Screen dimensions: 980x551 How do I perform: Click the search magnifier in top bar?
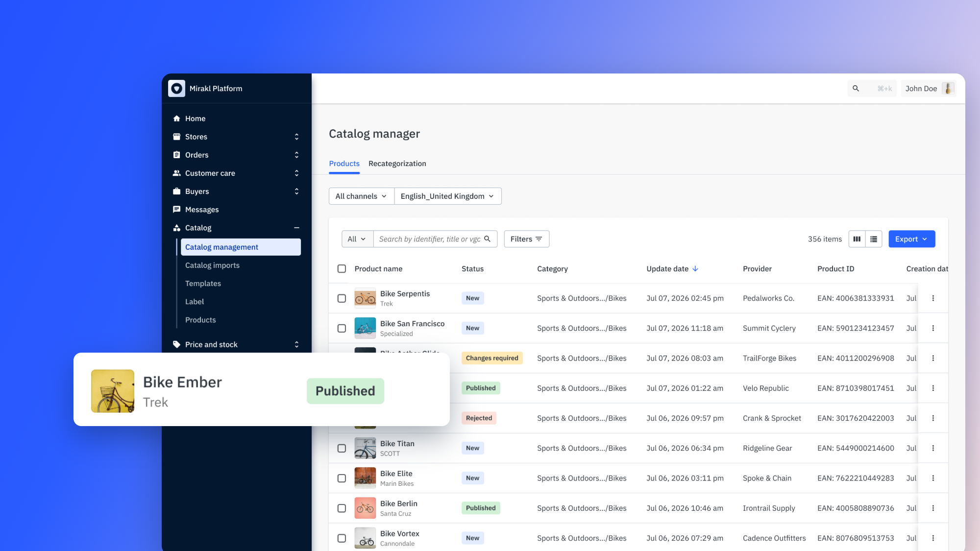856,88
